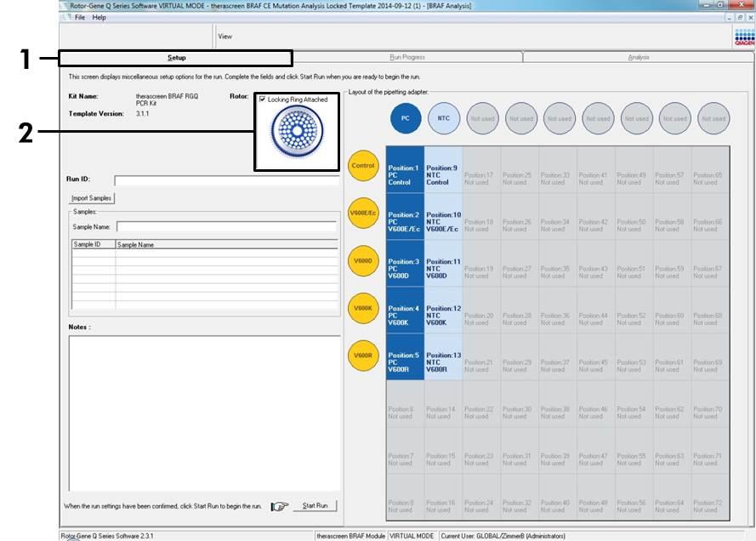Click the Sample Name column header
Screen dimensions: 756x541
[x=226, y=244]
